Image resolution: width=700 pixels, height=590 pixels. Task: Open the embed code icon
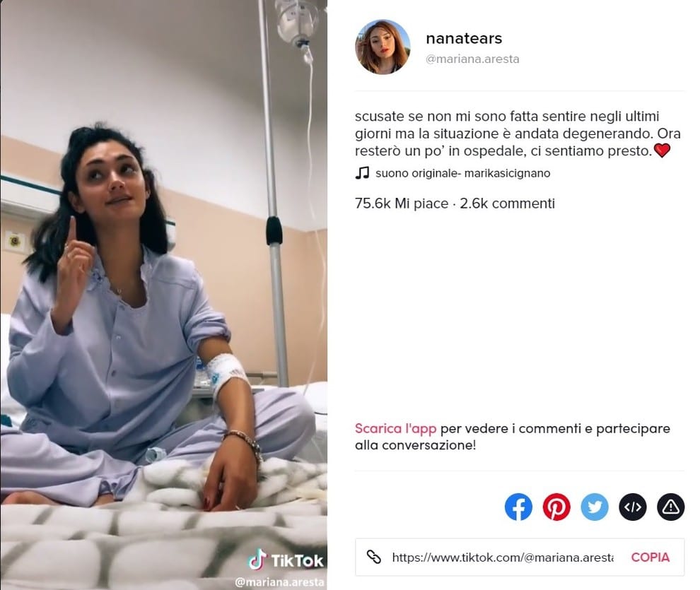[x=633, y=507]
